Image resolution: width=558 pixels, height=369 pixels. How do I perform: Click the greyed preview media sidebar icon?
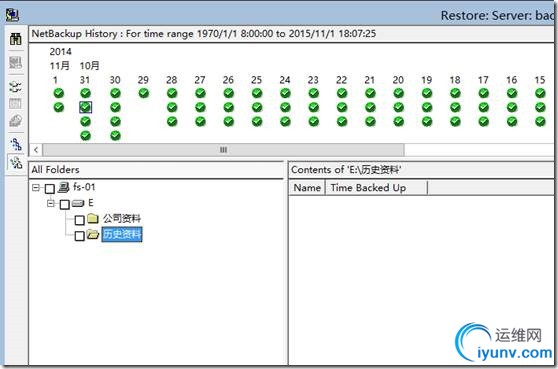(15, 63)
